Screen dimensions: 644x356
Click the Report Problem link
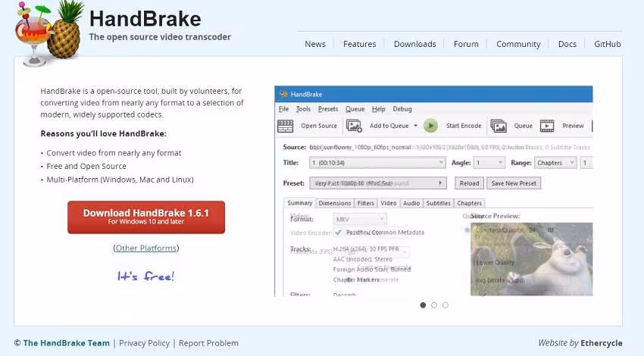[x=208, y=343]
